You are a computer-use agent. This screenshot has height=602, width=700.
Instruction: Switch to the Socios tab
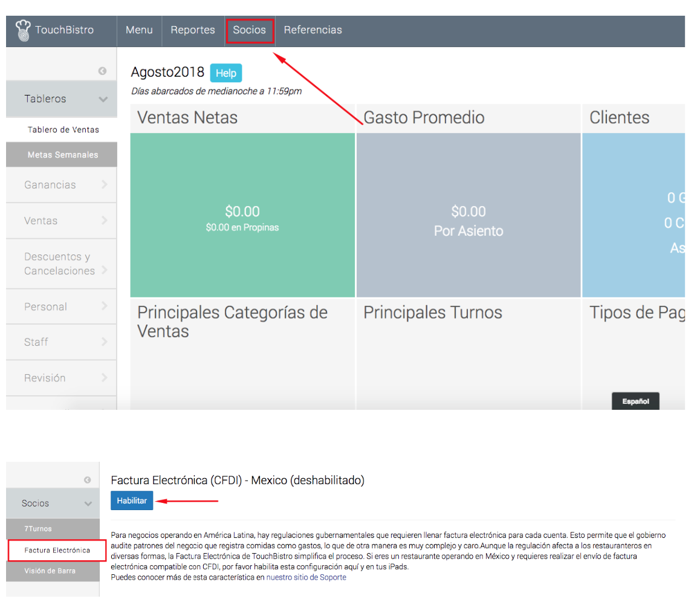[250, 30]
